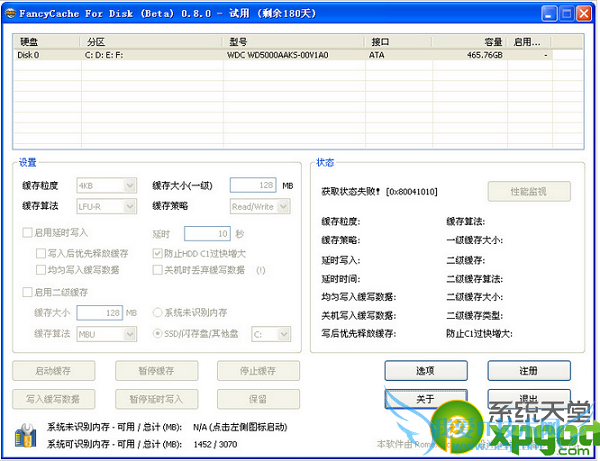Enable the 启用二级缓存 checkbox
Image resolution: width=600 pixels, height=461 pixels.
27,292
